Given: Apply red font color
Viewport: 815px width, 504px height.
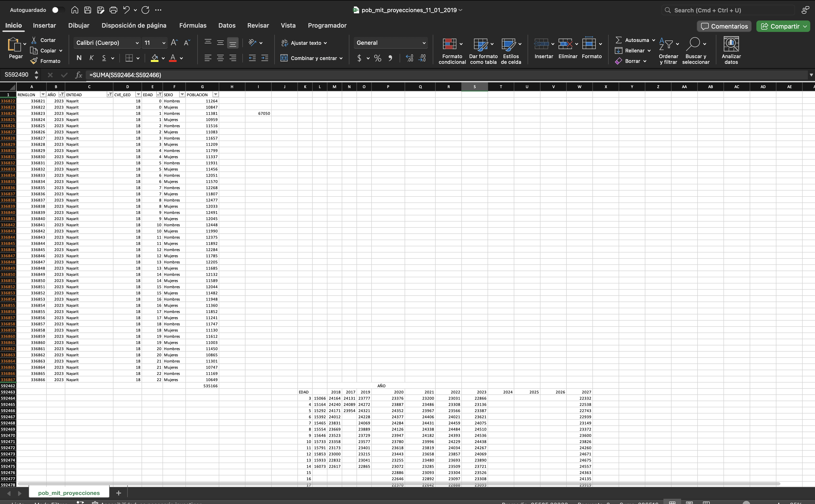Looking at the screenshot, I should 173,58.
